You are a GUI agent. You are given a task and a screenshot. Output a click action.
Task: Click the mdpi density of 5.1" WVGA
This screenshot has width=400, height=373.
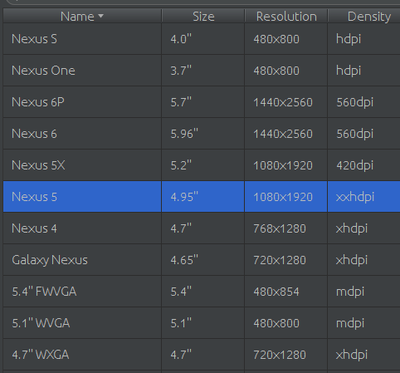pos(364,323)
